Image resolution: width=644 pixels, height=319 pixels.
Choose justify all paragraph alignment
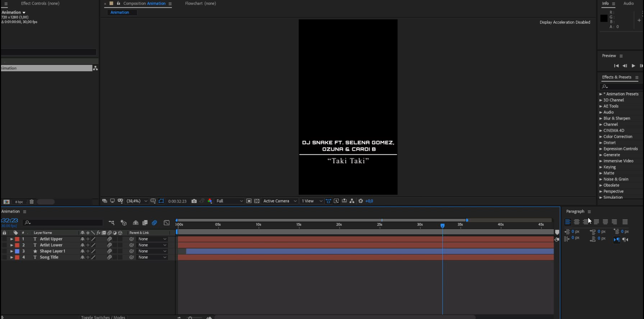625,222
